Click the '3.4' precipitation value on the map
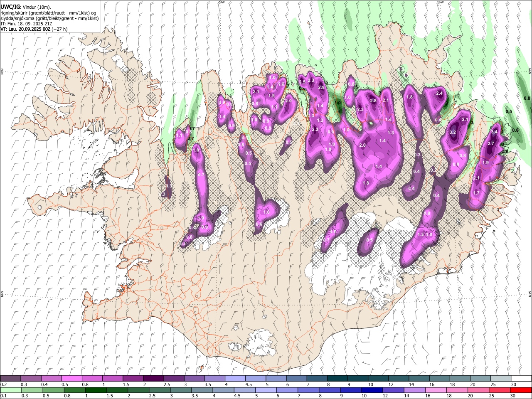The width and height of the screenshot is (532, 399). point(494,132)
